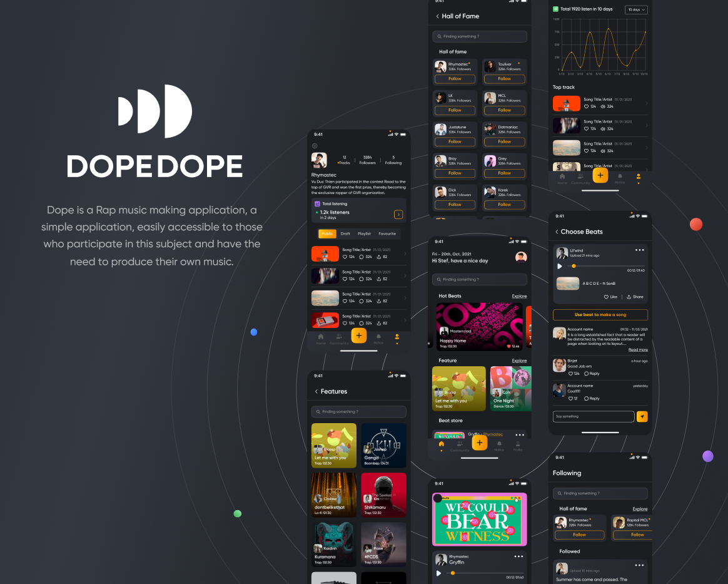Open settings gear on Rhymastec profile screen
The image size is (728, 584).
point(315,146)
